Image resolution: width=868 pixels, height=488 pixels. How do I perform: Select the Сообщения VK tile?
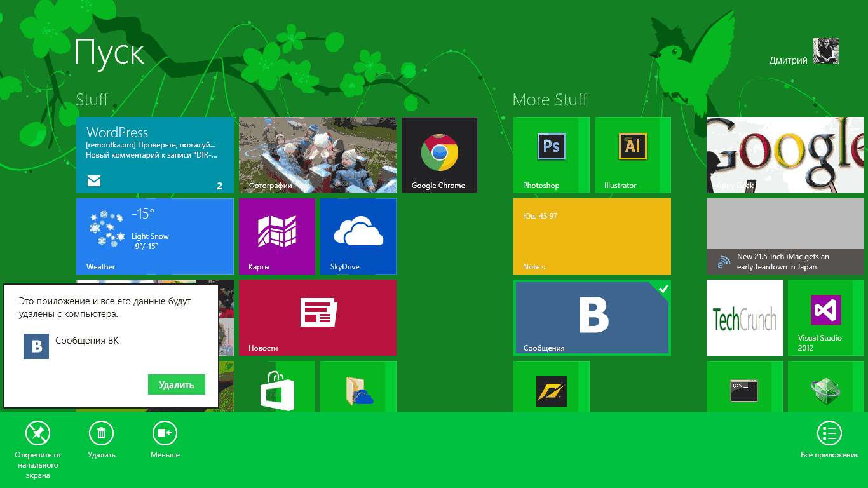592,318
